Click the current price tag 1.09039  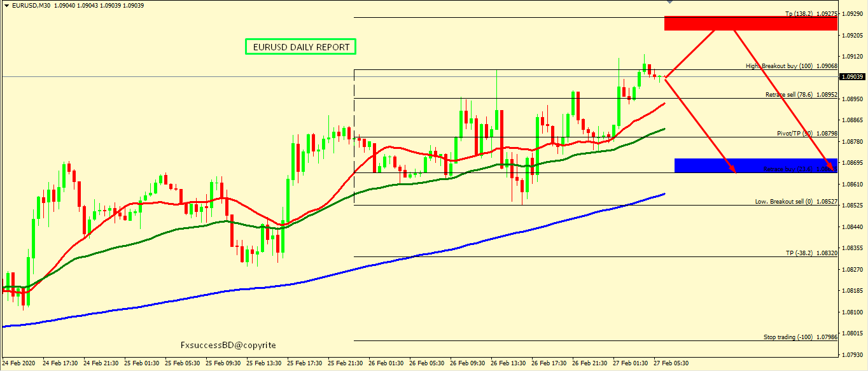[853, 77]
